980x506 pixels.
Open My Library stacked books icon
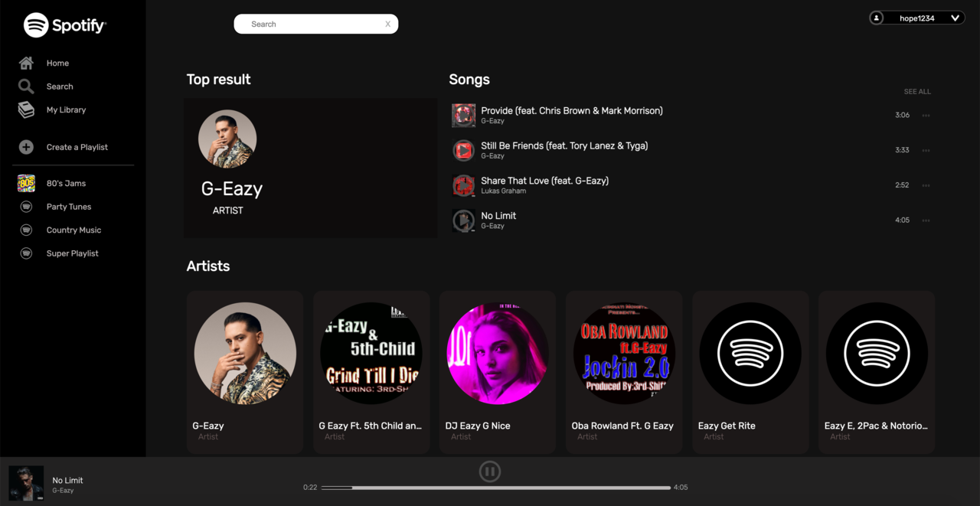26,109
